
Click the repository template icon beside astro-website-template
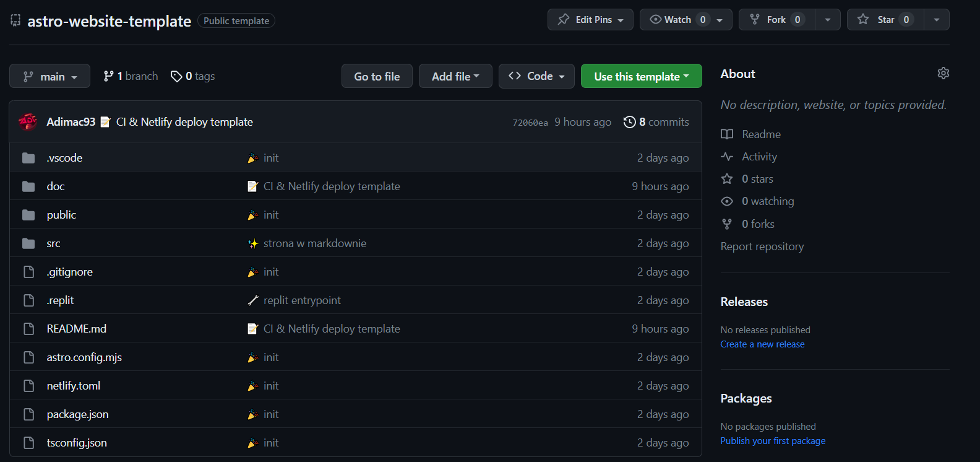[15, 20]
